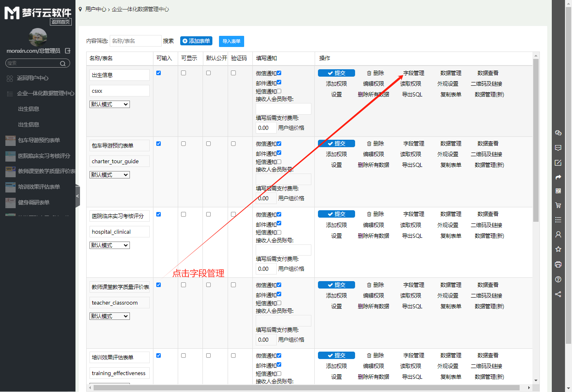Open the WeChat icon in the right sidebar
572x392 pixels.
[x=558, y=133]
